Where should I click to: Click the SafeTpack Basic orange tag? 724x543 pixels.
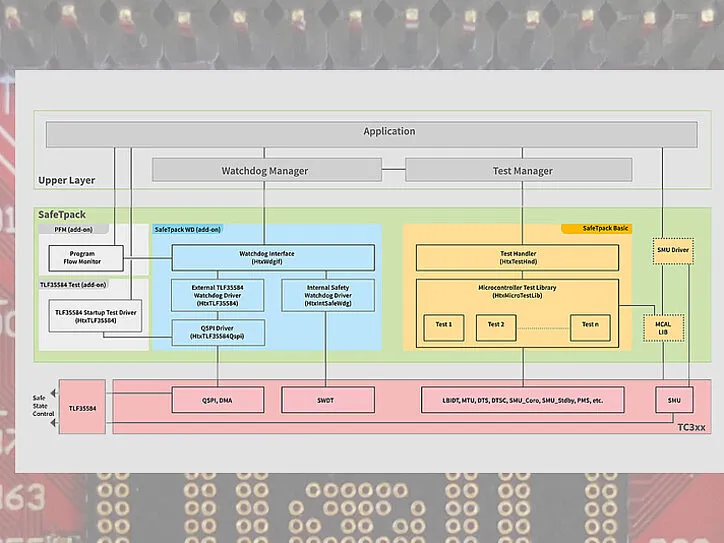coord(596,229)
